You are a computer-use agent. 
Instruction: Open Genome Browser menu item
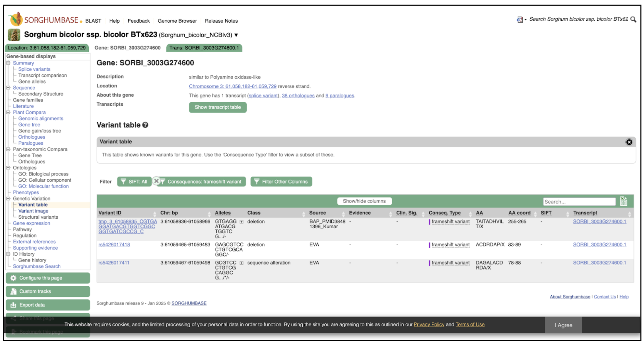coord(177,21)
